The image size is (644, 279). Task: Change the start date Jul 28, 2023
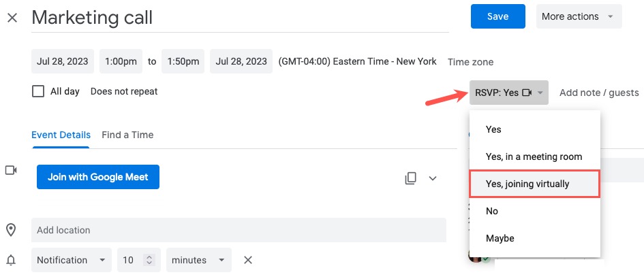[63, 61]
